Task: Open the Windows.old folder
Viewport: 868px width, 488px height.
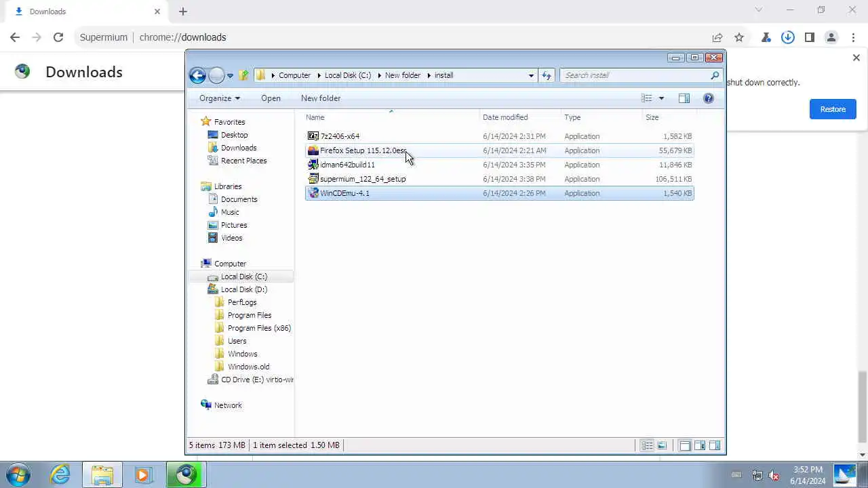Action: [248, 367]
